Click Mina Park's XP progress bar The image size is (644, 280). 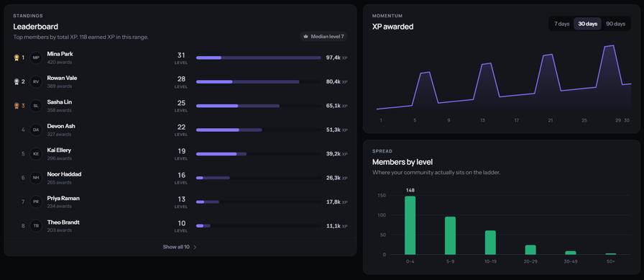coord(259,58)
